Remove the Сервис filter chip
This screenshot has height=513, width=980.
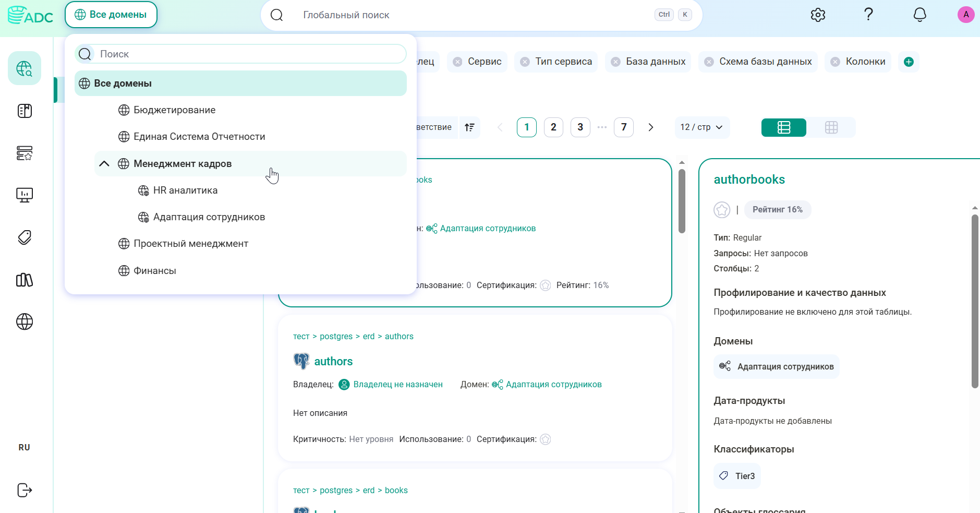pos(457,62)
